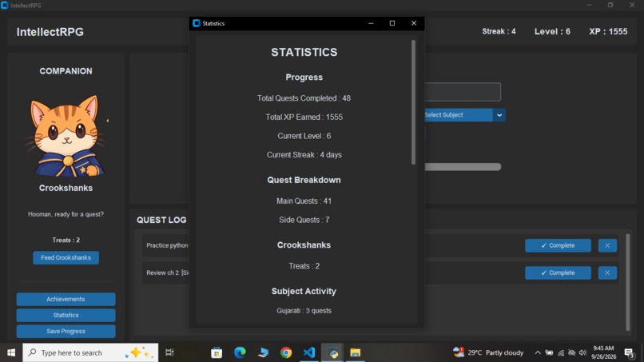Complete the Practice python quest
The image size is (644, 362).
tap(558, 245)
